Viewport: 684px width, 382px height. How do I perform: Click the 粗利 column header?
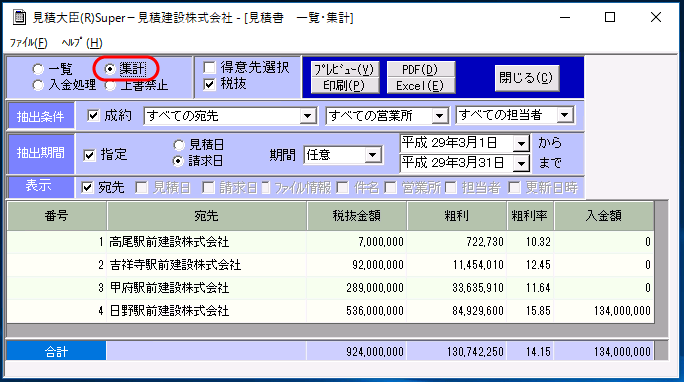coord(457,216)
